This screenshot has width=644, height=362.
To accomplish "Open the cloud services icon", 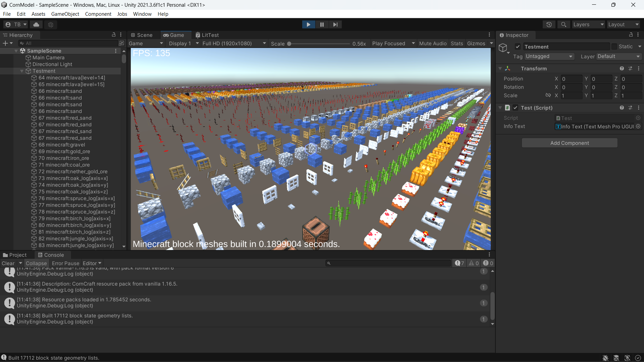I will [36, 24].
